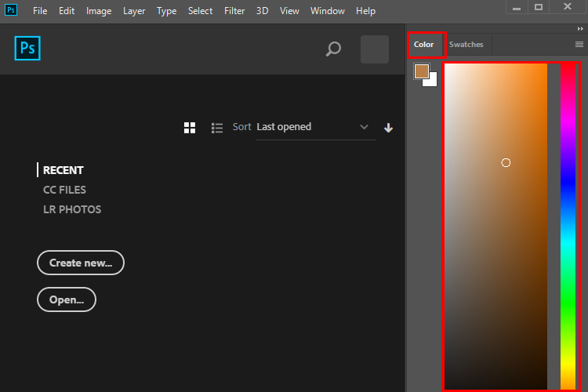The width and height of the screenshot is (588, 392).
Task: Click the Create new... button
Action: pyautogui.click(x=81, y=263)
